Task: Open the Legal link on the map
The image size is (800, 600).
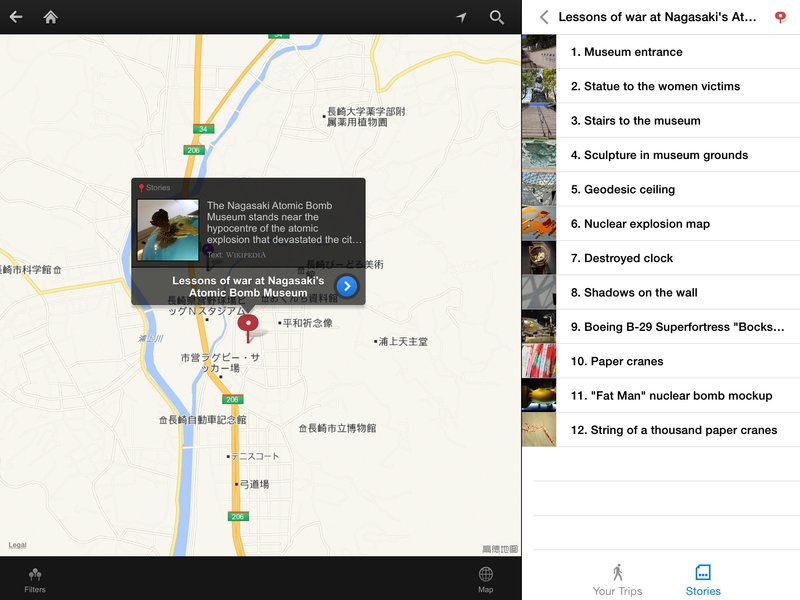Action: [17, 545]
